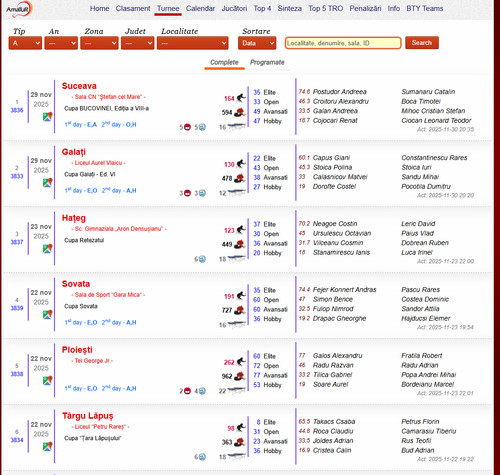Click the Turnee menu item
Viewport: 500px width, 475px height.
168,9
